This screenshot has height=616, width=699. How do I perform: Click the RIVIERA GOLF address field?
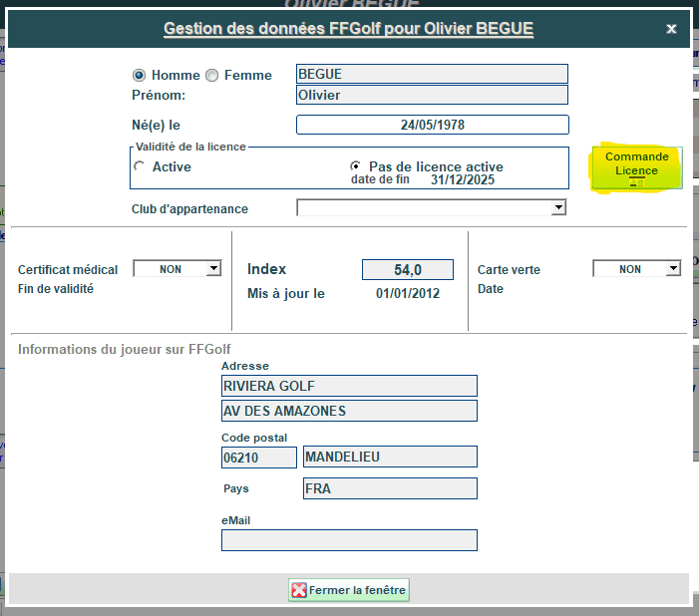pos(349,386)
